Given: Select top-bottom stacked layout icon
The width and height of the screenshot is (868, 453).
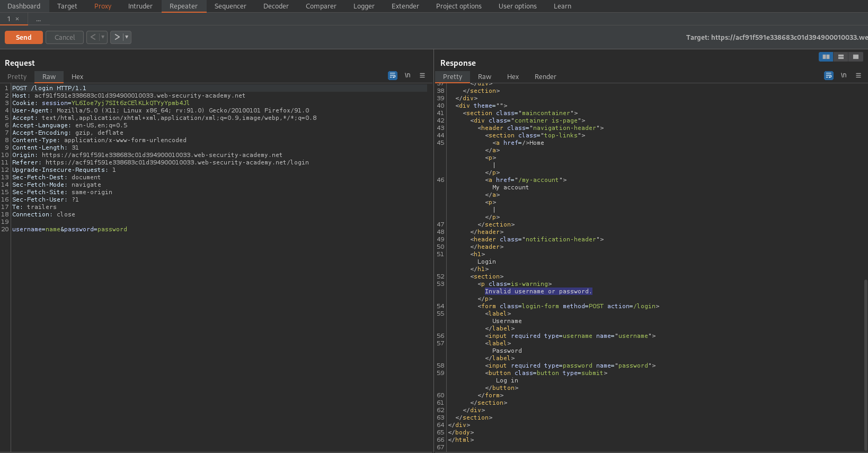Looking at the screenshot, I should pos(841,57).
